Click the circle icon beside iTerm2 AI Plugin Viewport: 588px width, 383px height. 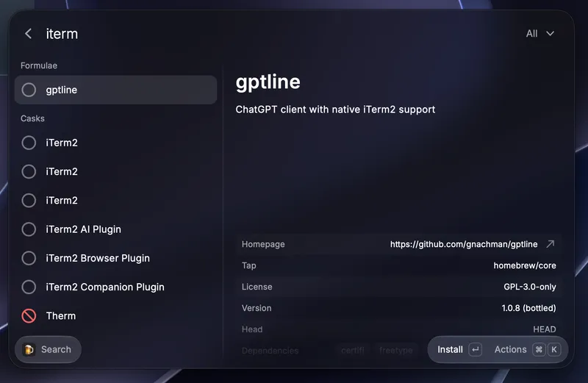pos(29,229)
